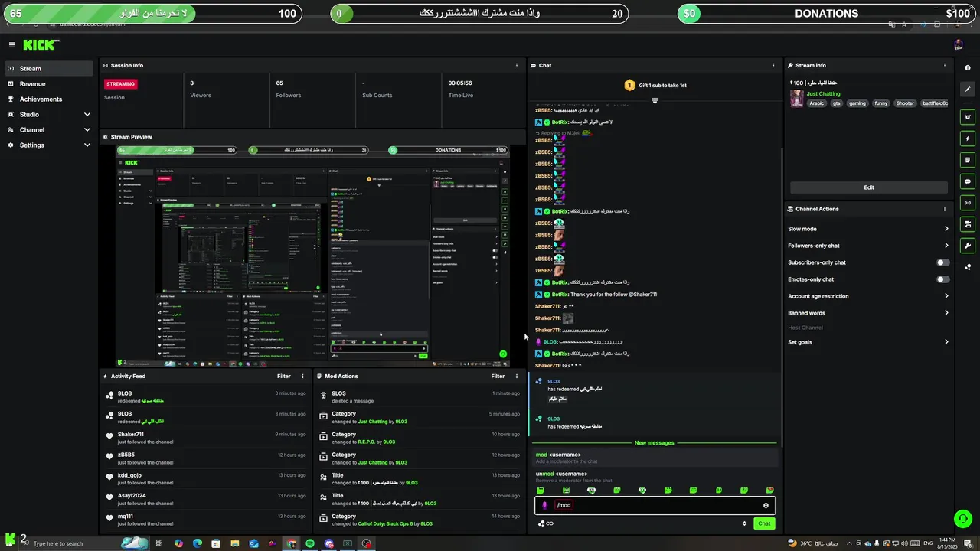Toggle Emotes-only chat switch
The height and width of the screenshot is (551, 980).
click(x=943, y=279)
